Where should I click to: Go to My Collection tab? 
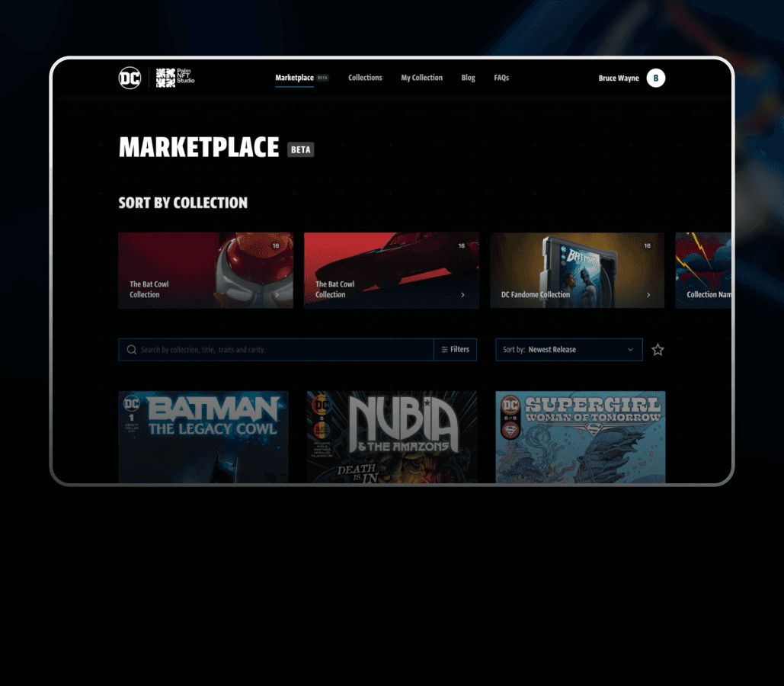[421, 78]
